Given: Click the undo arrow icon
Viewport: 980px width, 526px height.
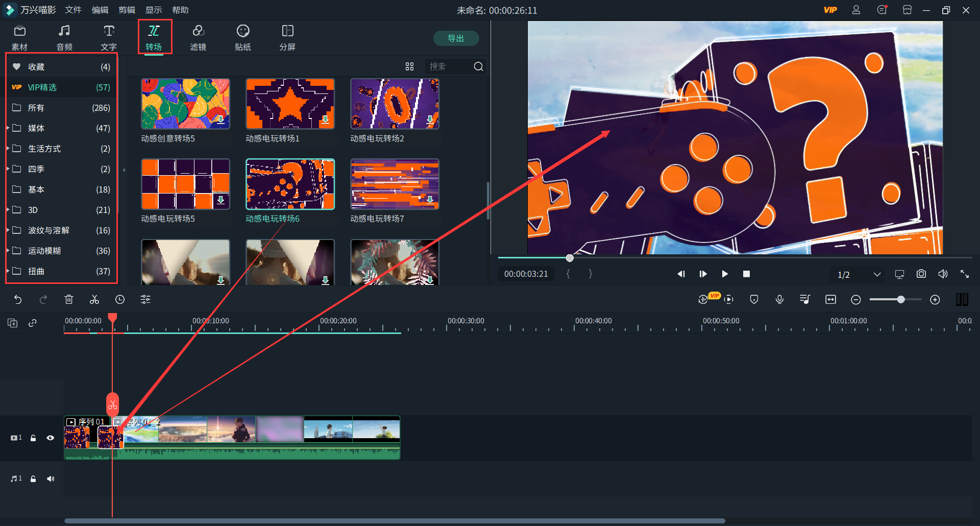Looking at the screenshot, I should pos(18,300).
